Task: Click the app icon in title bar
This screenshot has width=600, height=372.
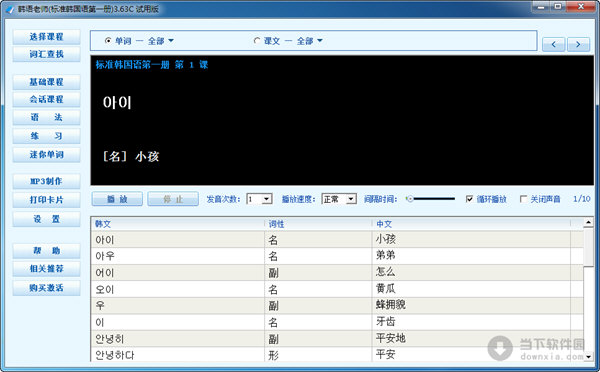Action: (10, 9)
